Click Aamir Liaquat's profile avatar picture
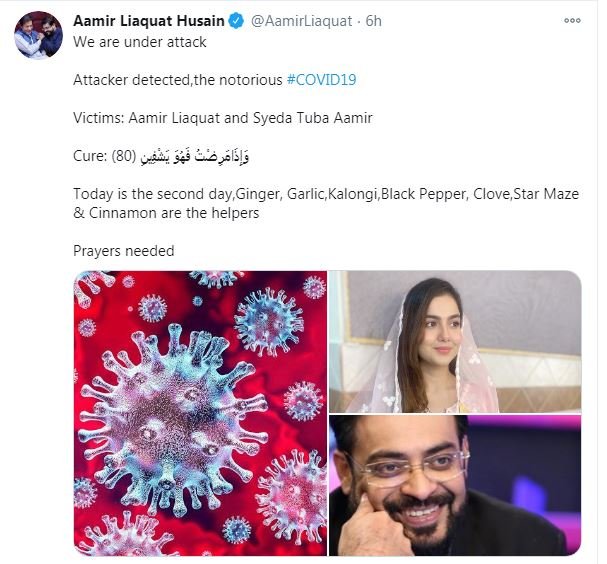 click(39, 36)
